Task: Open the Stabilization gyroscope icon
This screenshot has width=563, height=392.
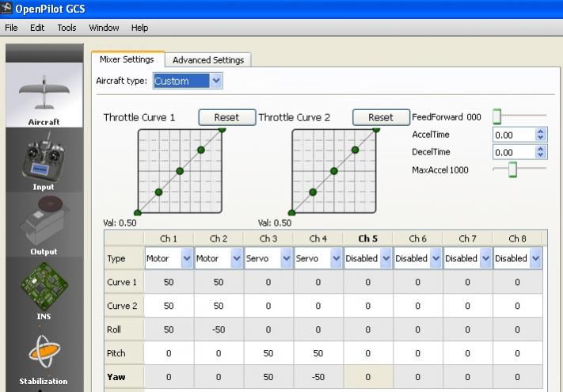Action: coord(44,351)
